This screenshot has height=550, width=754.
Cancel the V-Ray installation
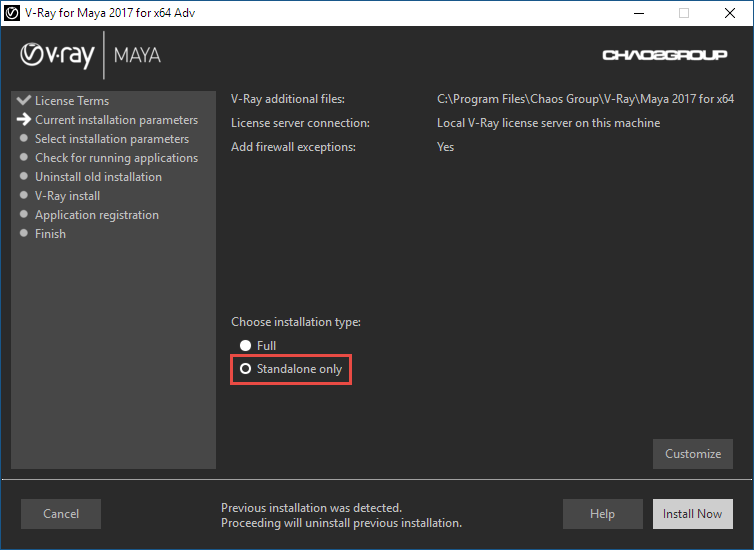[x=61, y=513]
